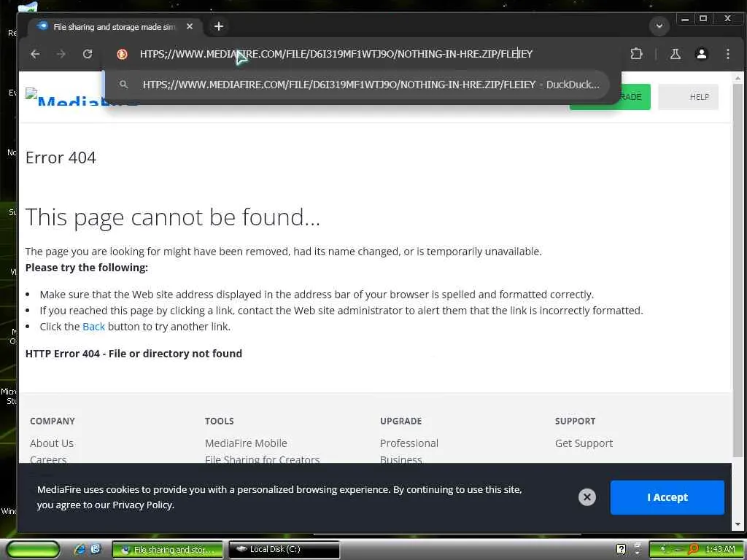Viewport: 747px width, 560px height.
Task: Click the second quick launch browser icon
Action: pyautogui.click(x=96, y=550)
